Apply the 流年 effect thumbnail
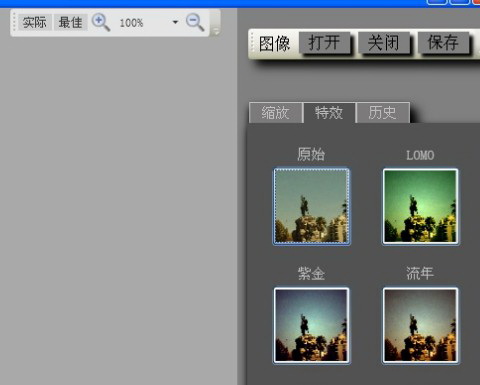The width and height of the screenshot is (480, 385). tap(420, 325)
